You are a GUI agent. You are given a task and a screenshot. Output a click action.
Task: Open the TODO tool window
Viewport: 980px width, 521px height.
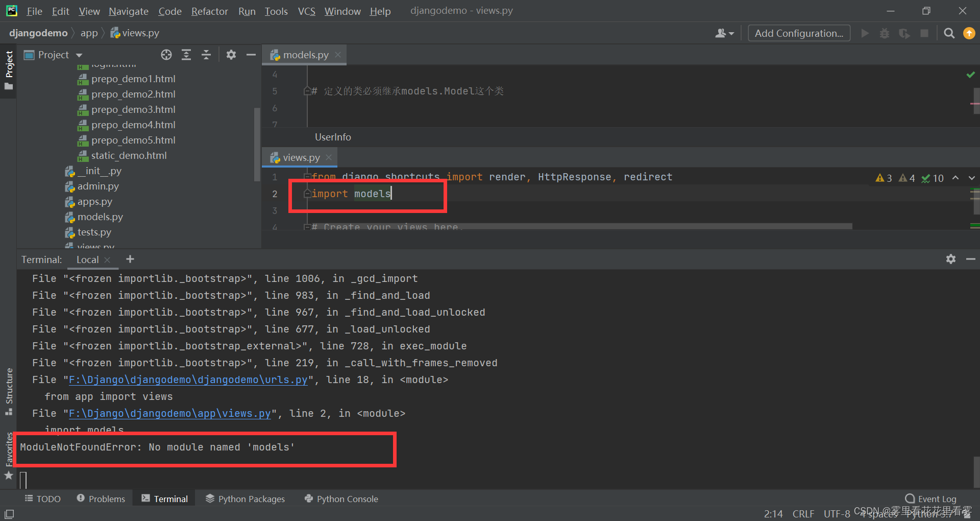(x=43, y=499)
